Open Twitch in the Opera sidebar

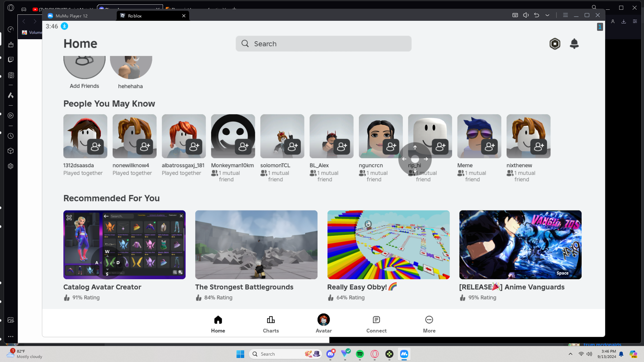[11, 60]
